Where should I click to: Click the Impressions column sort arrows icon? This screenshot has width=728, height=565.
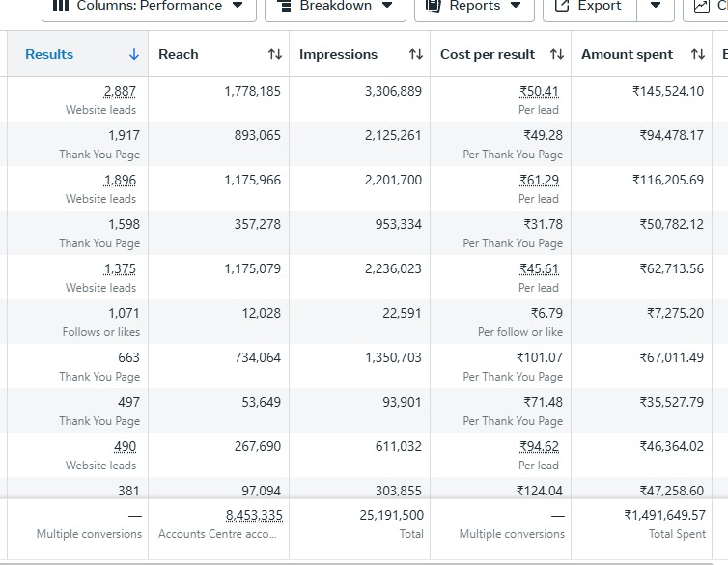(x=416, y=54)
